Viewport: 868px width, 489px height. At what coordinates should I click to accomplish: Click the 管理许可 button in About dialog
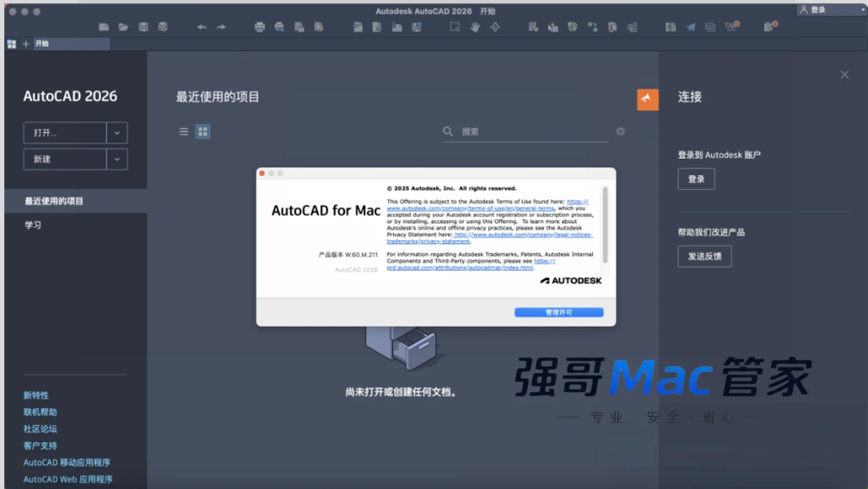559,312
